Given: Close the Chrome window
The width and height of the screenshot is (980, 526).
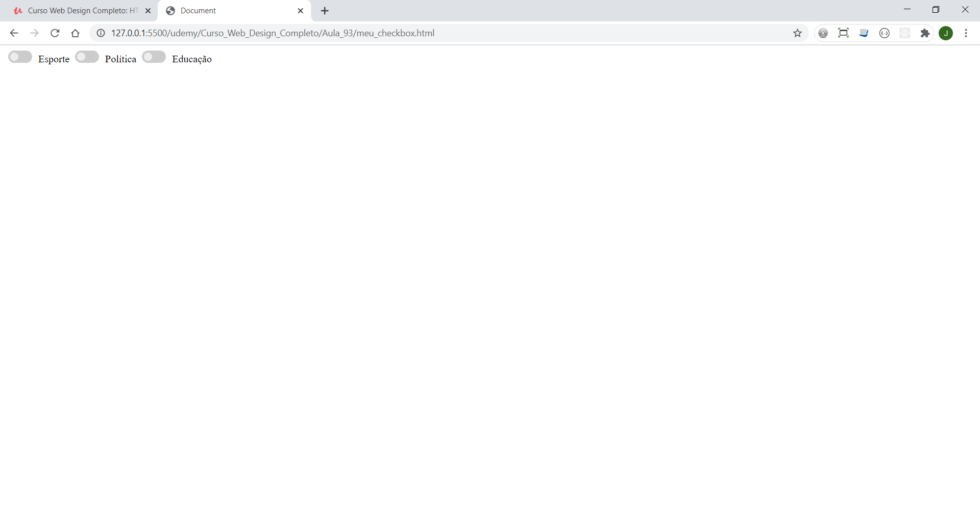Looking at the screenshot, I should click(x=965, y=10).
